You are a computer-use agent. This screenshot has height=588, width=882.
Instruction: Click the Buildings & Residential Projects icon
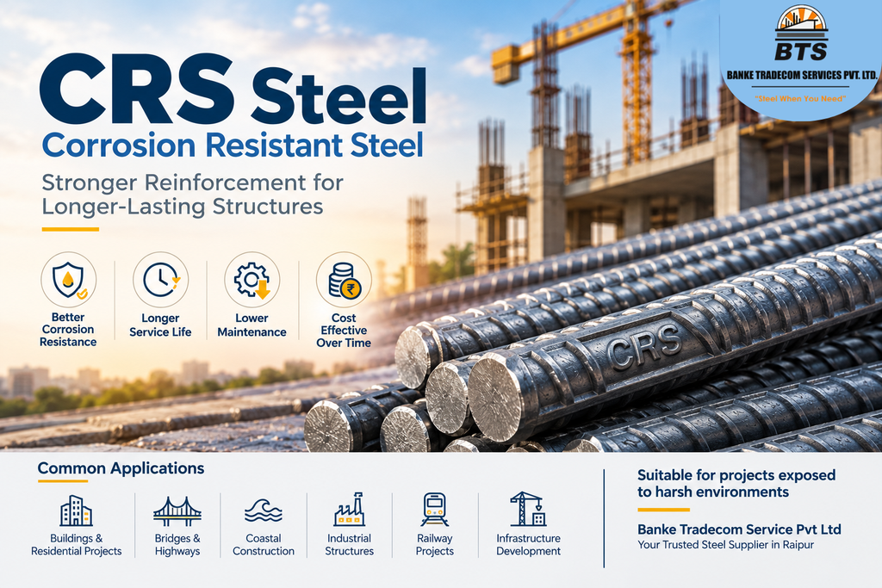tap(76, 511)
